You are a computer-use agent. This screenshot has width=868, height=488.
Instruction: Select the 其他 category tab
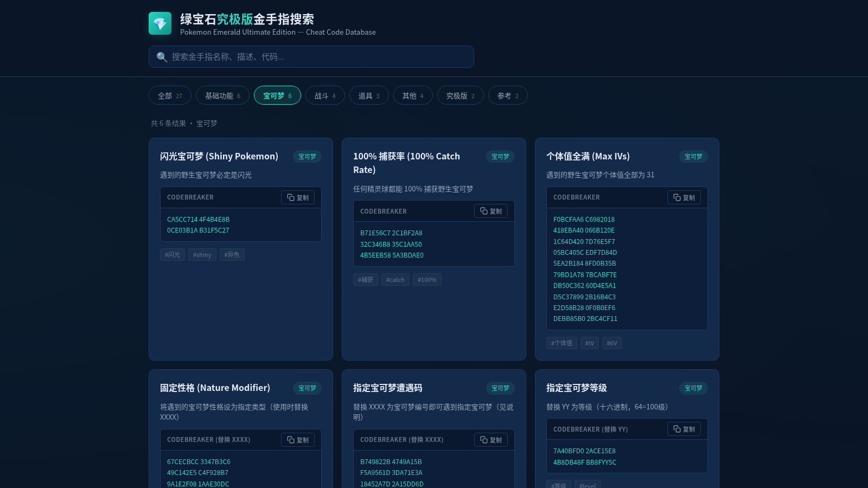click(413, 95)
